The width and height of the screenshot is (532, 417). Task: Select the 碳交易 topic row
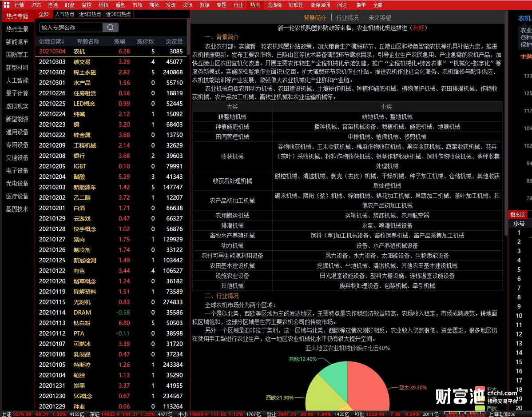pos(111,62)
